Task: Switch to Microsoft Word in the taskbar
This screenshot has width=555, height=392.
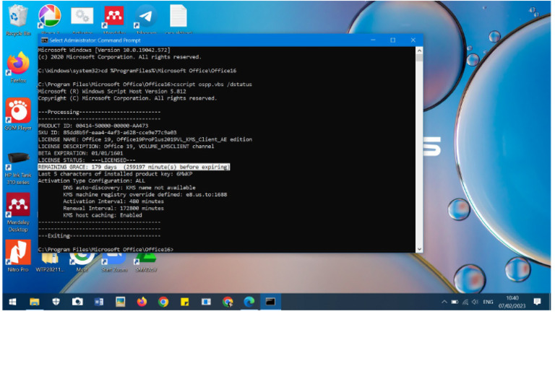Action: click(99, 302)
